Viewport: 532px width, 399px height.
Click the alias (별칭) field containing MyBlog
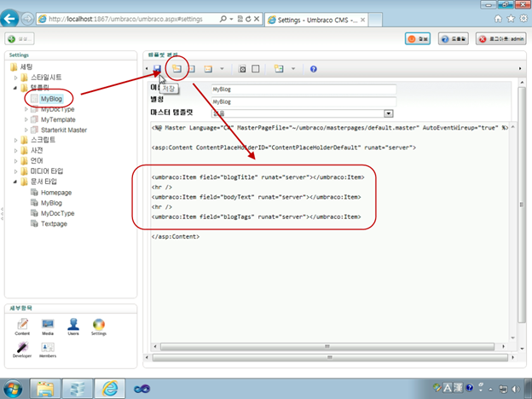pyautogui.click(x=304, y=101)
